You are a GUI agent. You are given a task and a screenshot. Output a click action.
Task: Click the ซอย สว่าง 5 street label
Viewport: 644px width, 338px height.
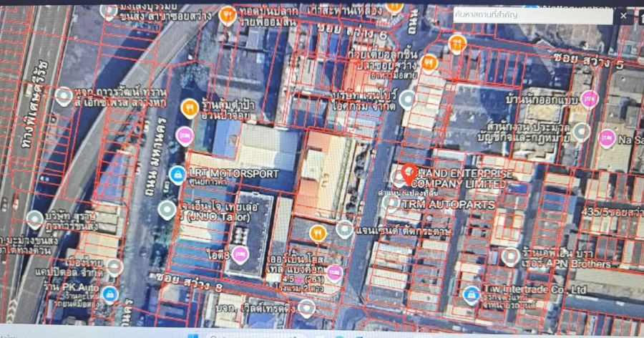click(580, 57)
